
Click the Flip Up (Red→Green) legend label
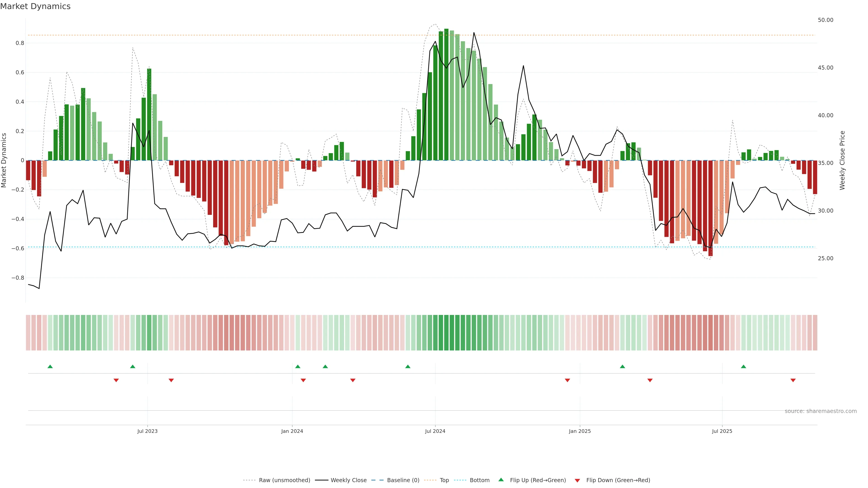538,480
